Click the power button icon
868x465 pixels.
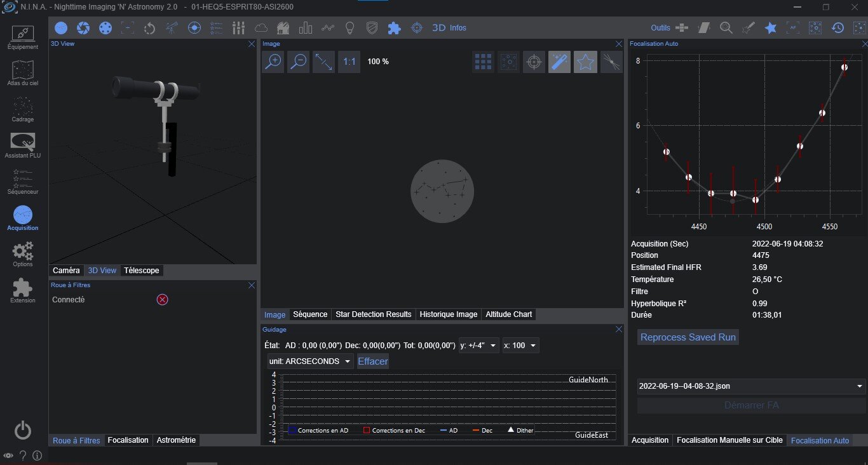point(23,430)
